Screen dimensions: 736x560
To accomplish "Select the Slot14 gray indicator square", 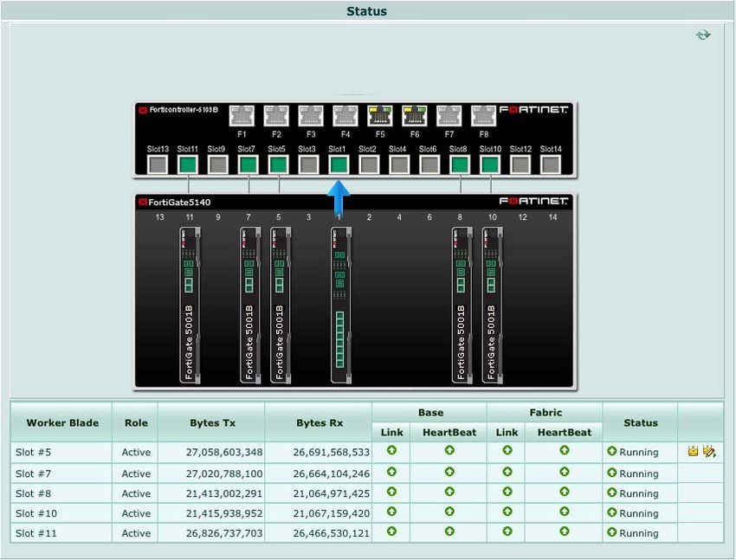I will pos(551,164).
